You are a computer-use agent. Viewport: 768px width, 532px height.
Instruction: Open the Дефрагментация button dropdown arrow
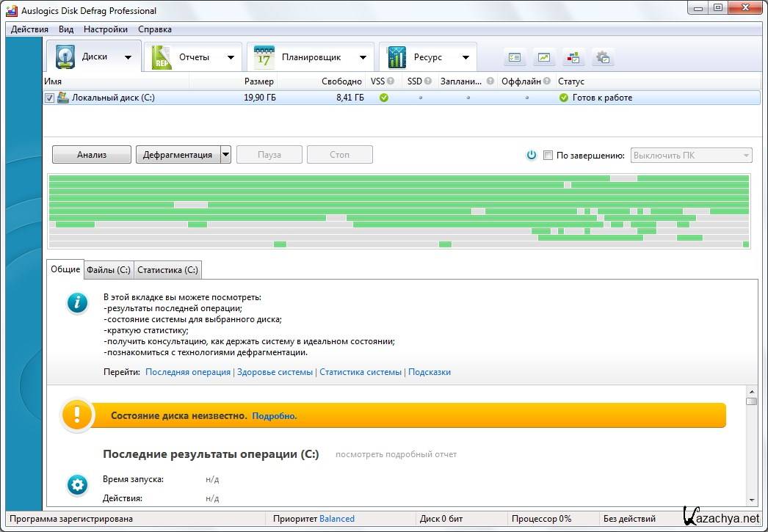(225, 155)
